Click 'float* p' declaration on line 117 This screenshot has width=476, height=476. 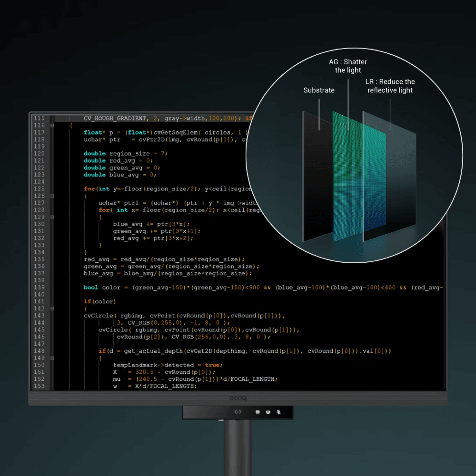click(x=99, y=132)
